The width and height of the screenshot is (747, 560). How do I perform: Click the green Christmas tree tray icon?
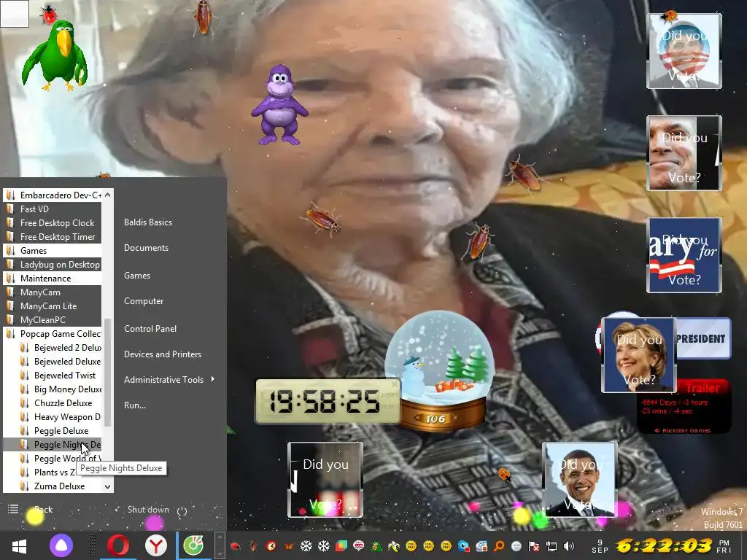376,546
